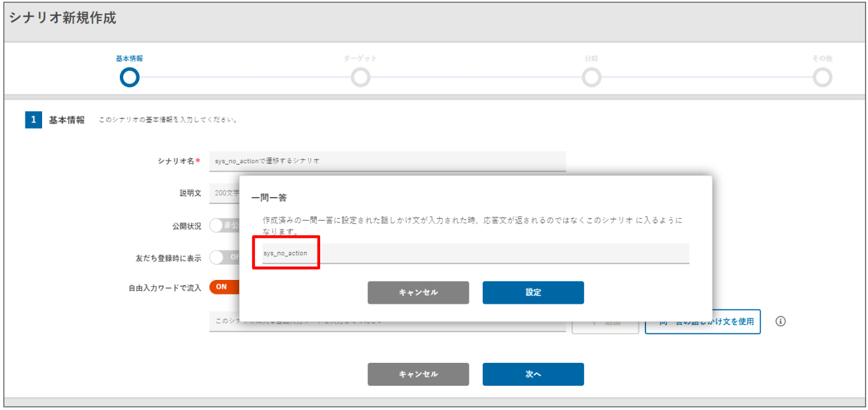Viewport: 868px width, 410px height.
Task: Click the 説明文 text field
Action: 223,193
